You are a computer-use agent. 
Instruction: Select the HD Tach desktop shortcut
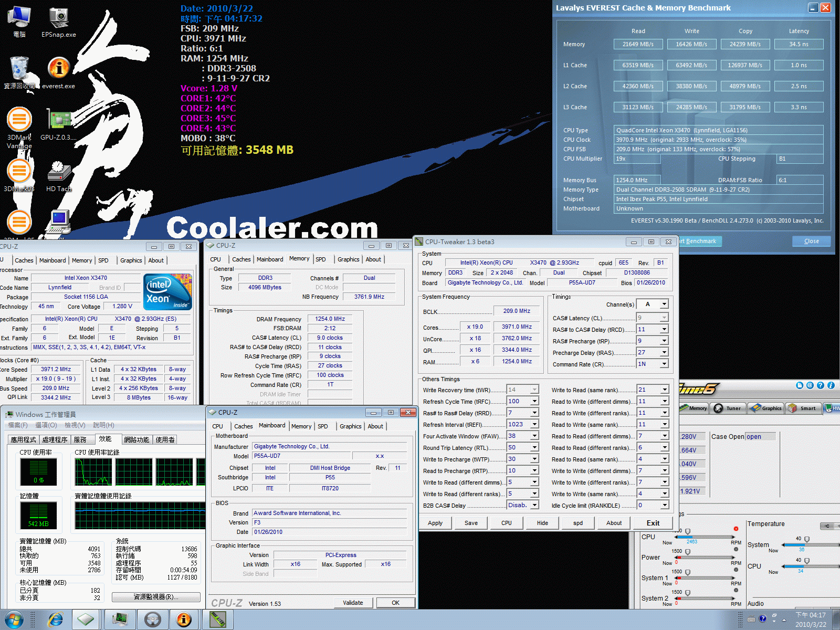point(59,176)
